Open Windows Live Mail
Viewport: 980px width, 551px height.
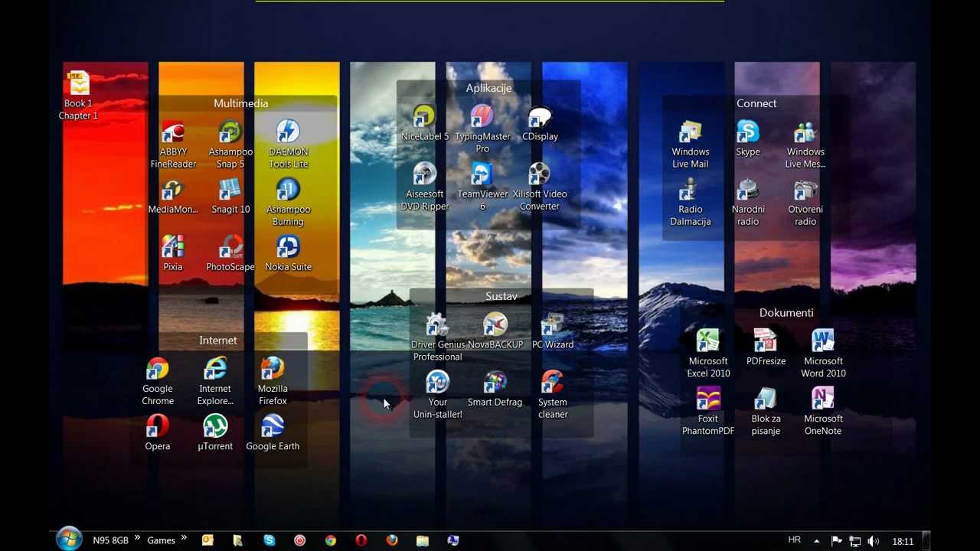(690, 145)
